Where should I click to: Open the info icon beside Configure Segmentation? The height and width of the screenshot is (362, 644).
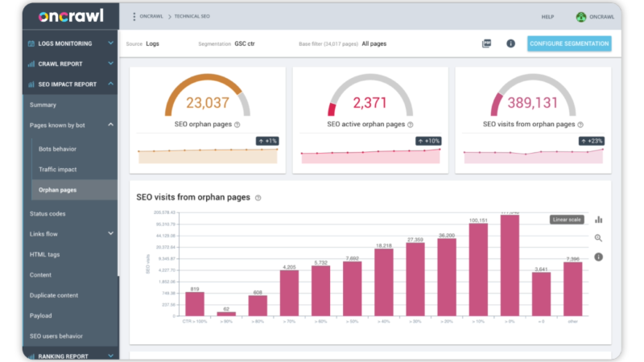click(510, 43)
